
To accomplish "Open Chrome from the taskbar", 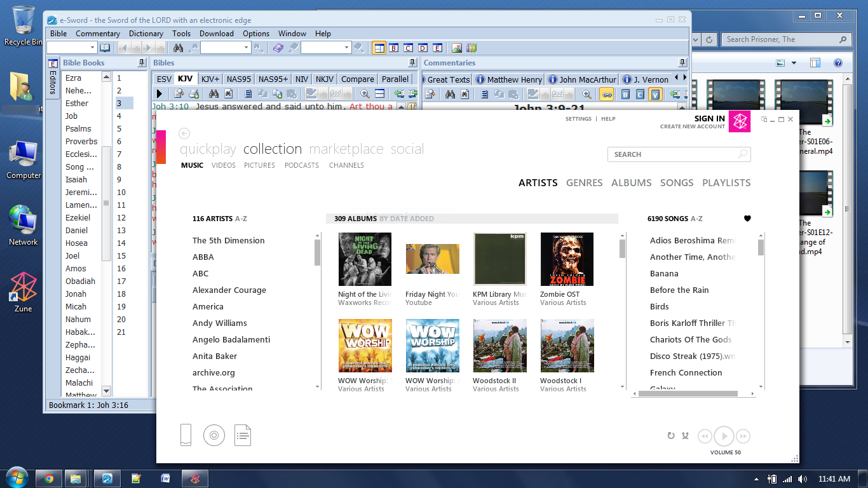I will 49,478.
